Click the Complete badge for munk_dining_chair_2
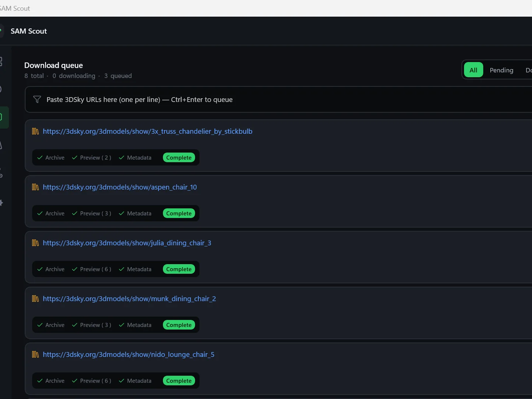Viewport: 532px width, 399px height. [x=179, y=325]
